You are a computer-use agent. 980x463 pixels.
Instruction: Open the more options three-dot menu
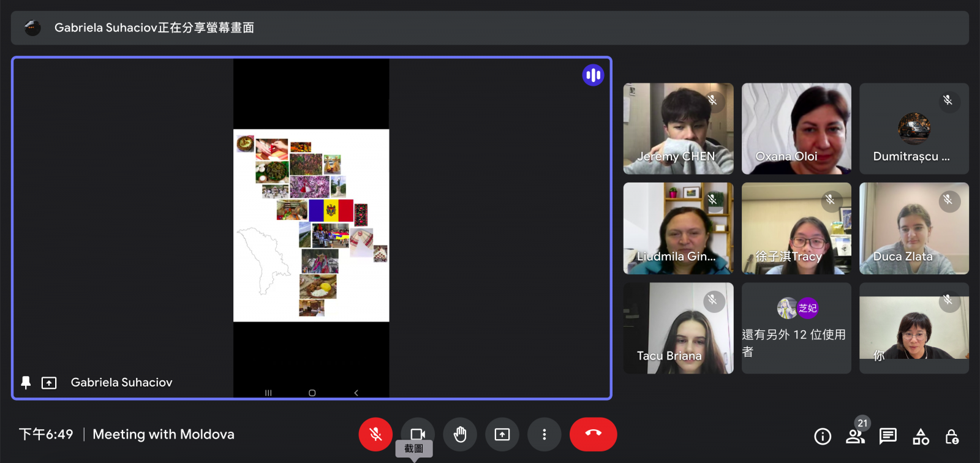click(x=544, y=434)
